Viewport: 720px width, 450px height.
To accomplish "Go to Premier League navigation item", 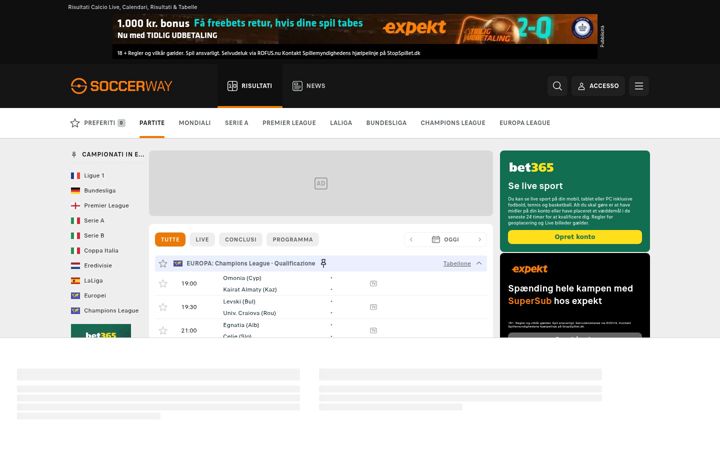I will pos(289,123).
